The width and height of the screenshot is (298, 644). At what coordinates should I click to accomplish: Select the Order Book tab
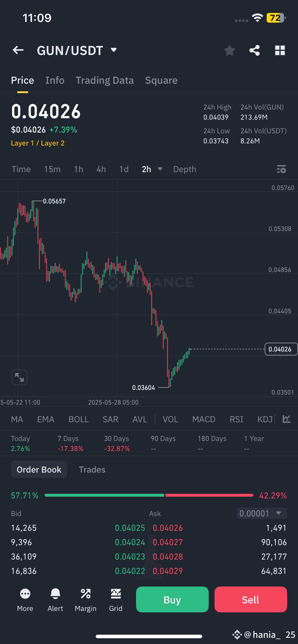[x=39, y=469]
